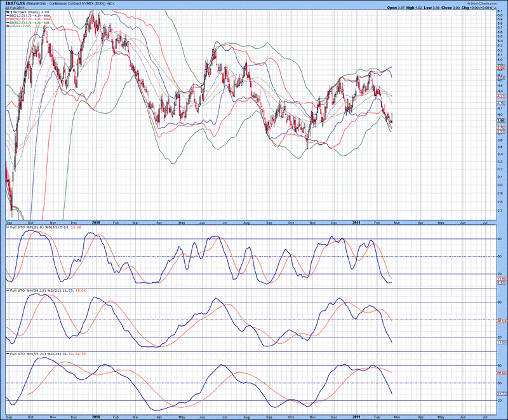
Task: Click the 2011 year marker below price chart
Action: click(x=356, y=223)
